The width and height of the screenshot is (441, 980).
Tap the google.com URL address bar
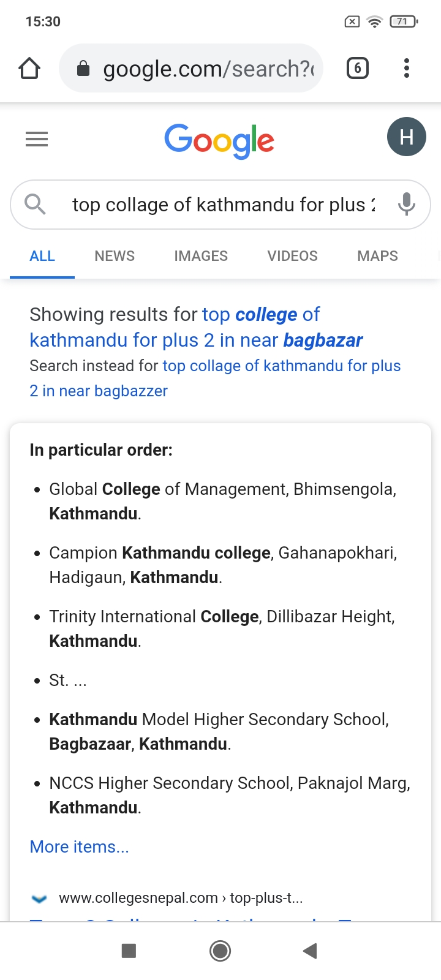208,69
